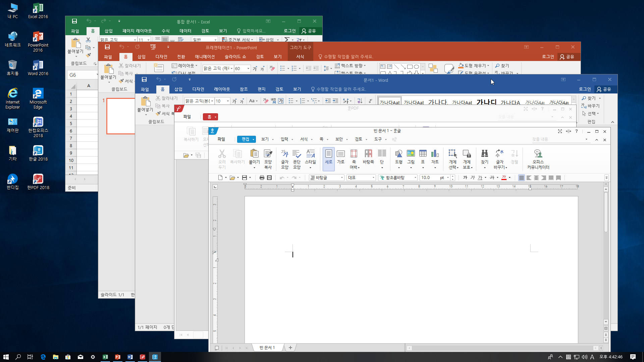The image size is (644, 362).
Task: Click 바꾸기 replace in Word ribbon
Action: [591, 106]
